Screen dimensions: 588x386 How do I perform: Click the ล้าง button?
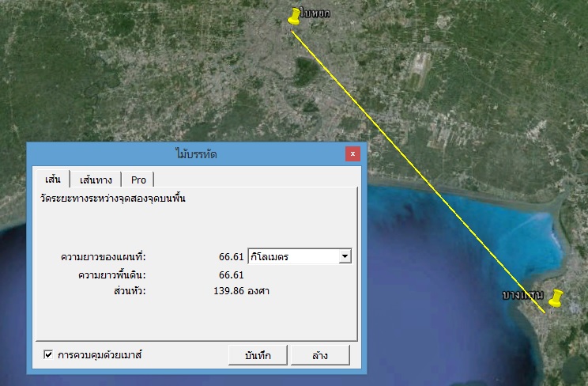(320, 355)
